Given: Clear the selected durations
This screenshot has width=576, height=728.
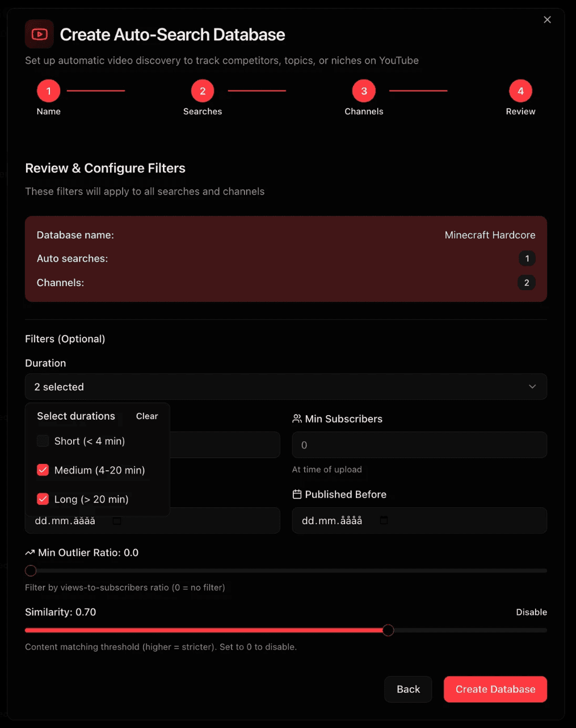Looking at the screenshot, I should [147, 416].
